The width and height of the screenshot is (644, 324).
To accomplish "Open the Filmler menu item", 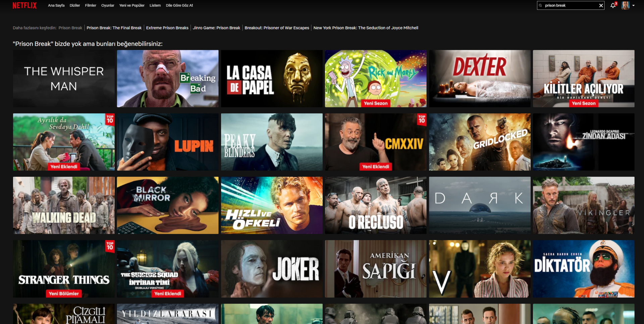I will coord(91,5).
